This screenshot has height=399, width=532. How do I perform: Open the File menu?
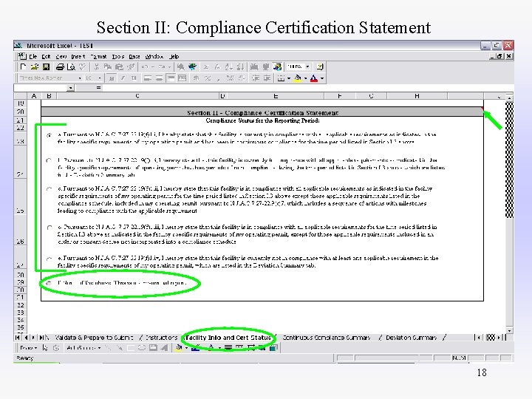[x=33, y=57]
